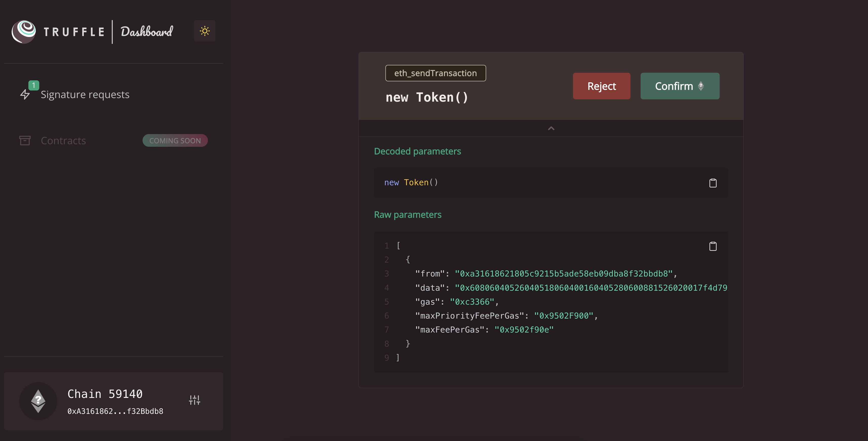Click the Ethereum icon inside the Confirm button
This screenshot has height=441, width=868.
click(x=701, y=86)
